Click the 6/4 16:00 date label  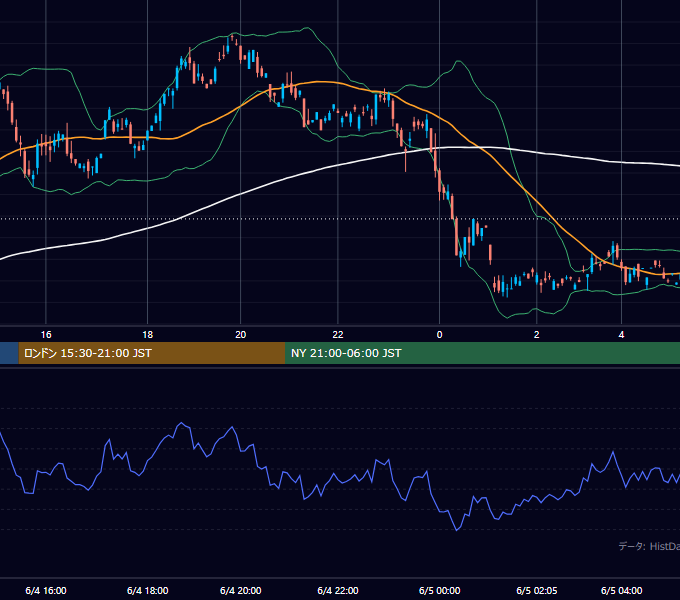click(x=46, y=590)
